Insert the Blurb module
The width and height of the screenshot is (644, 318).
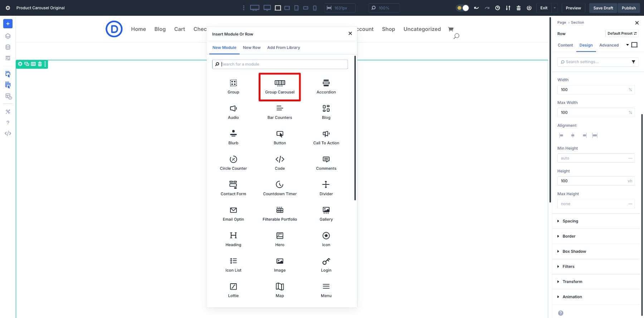pos(233,138)
